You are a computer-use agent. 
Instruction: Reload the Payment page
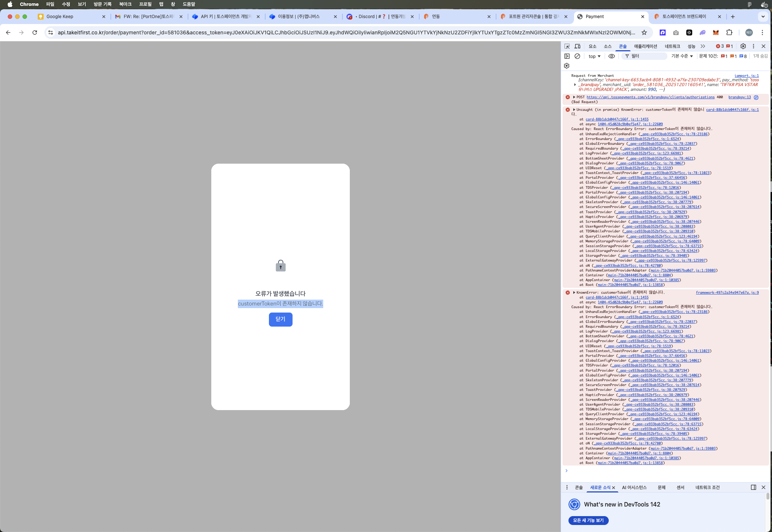tap(35, 33)
